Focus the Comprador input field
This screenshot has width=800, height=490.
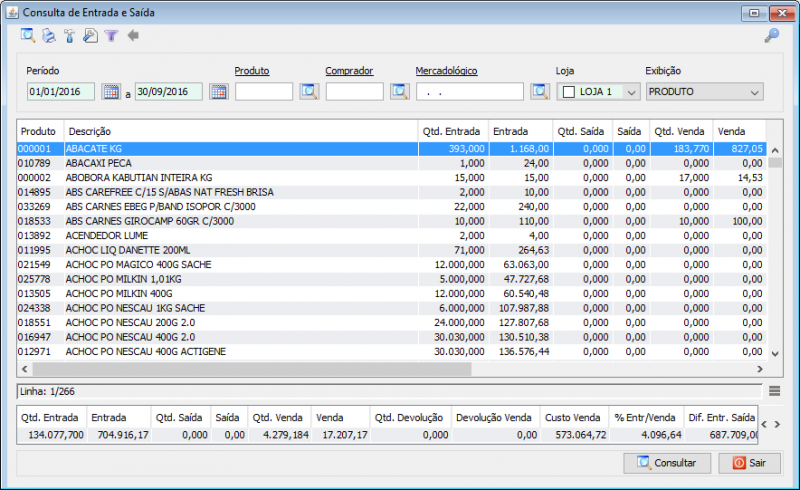click(355, 92)
